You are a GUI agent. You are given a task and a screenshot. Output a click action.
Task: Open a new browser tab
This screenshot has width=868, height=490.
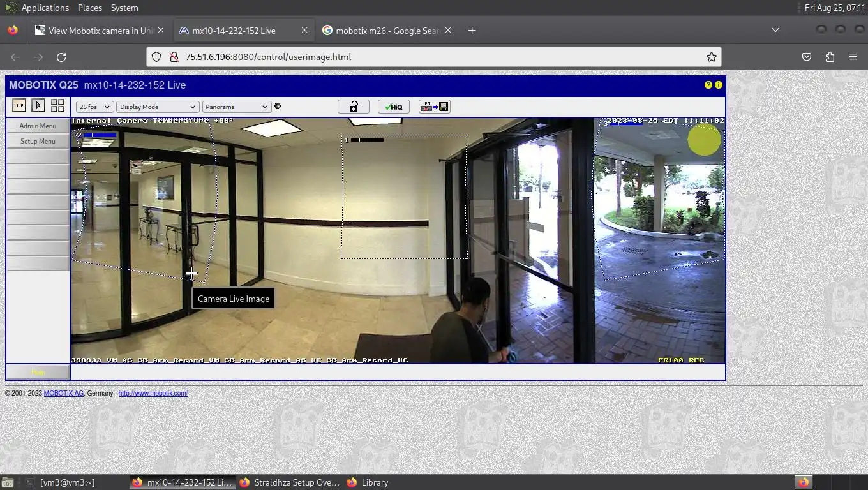pos(472,30)
